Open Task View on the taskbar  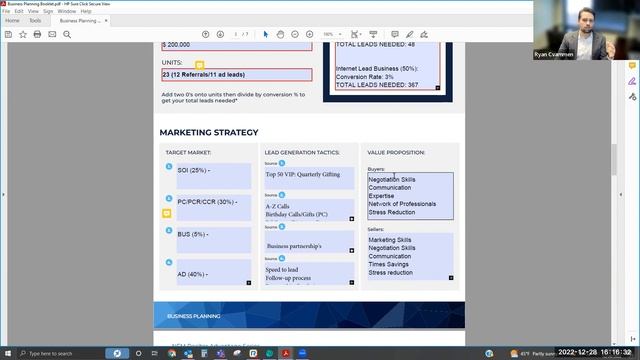154,353
